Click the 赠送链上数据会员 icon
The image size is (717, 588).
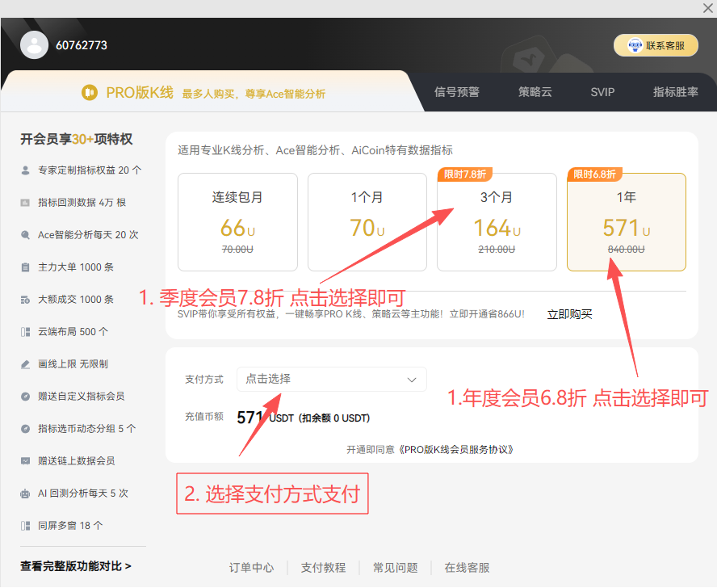coord(27,460)
